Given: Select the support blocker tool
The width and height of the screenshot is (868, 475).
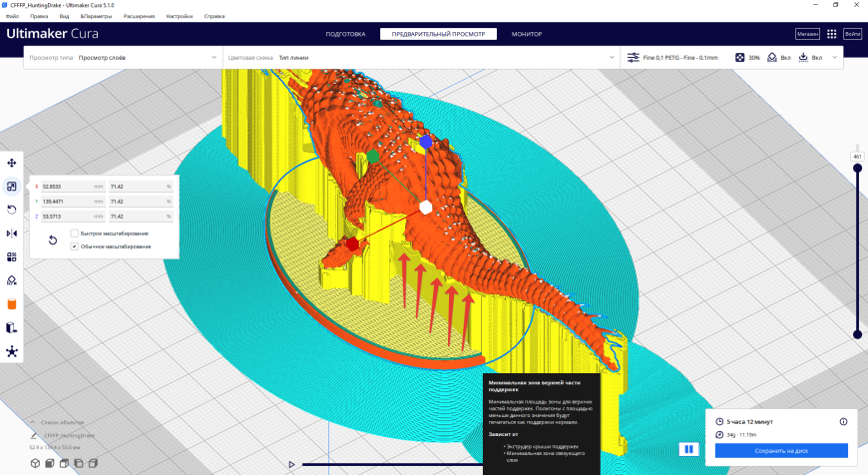Looking at the screenshot, I should coord(12,280).
